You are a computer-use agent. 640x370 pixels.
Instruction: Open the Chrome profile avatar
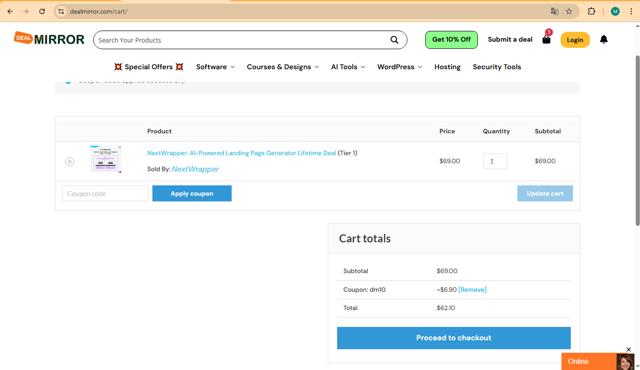tap(615, 11)
